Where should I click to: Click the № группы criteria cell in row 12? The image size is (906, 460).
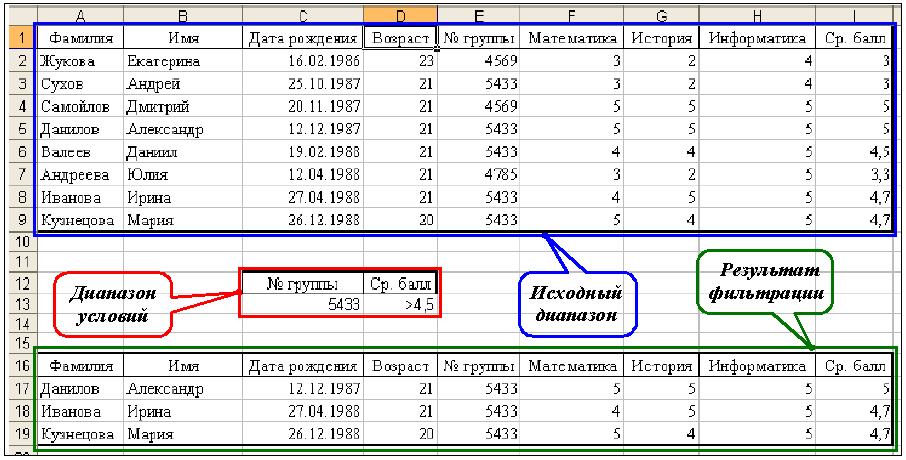303,284
